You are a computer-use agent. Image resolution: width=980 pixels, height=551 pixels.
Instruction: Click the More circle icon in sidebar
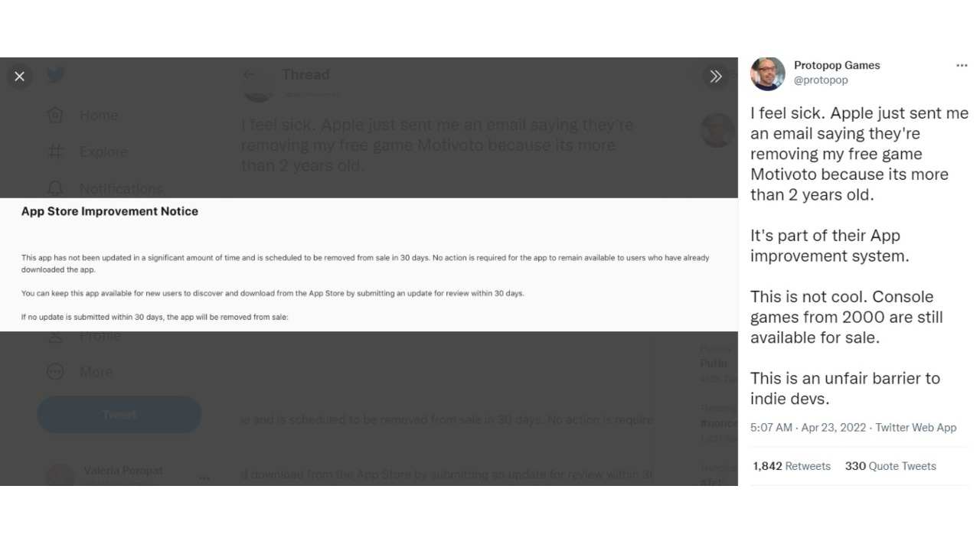click(x=55, y=372)
